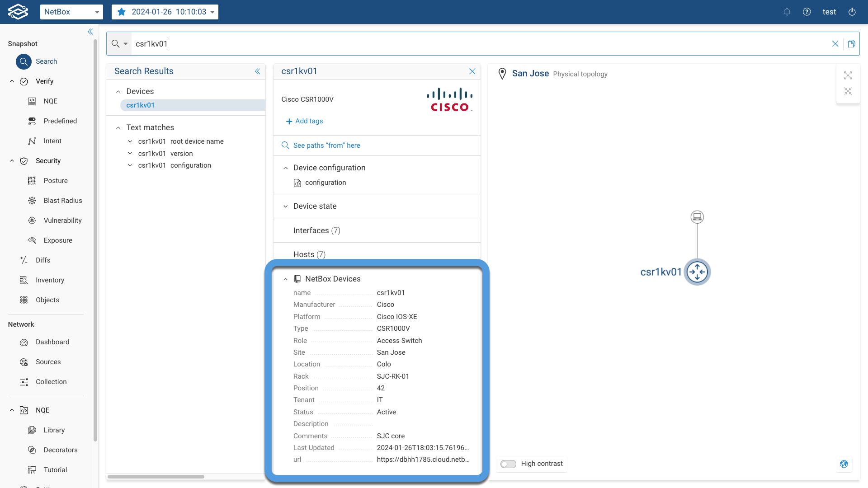The height and width of the screenshot is (488, 868).
Task: Click the csr1kv01 topology node icon
Action: coord(696,272)
